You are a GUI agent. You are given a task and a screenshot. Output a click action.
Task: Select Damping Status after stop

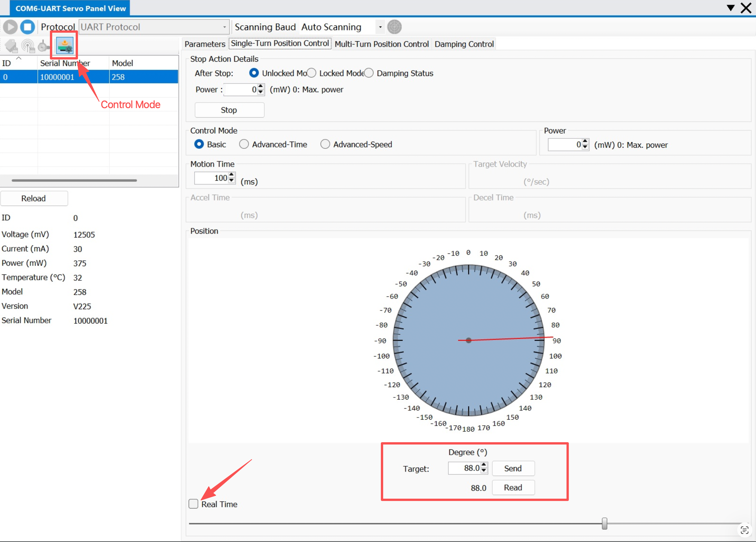369,73
